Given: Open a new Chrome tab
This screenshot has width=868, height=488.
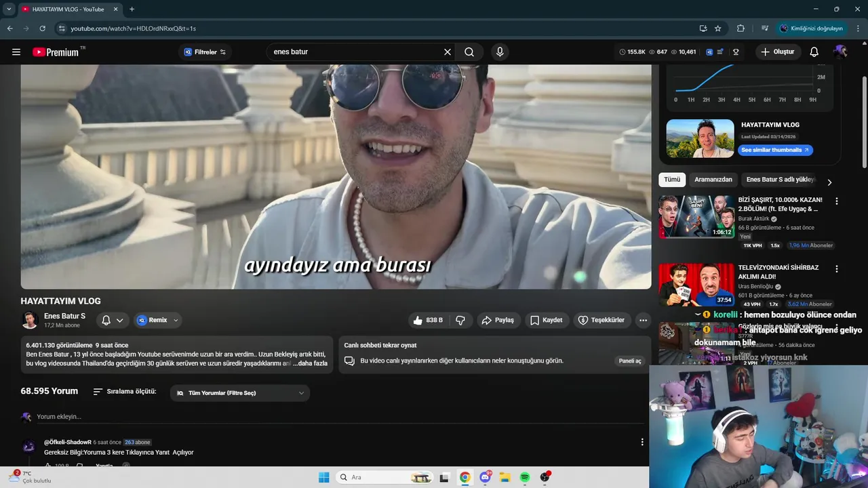Looking at the screenshot, I should point(132,9).
